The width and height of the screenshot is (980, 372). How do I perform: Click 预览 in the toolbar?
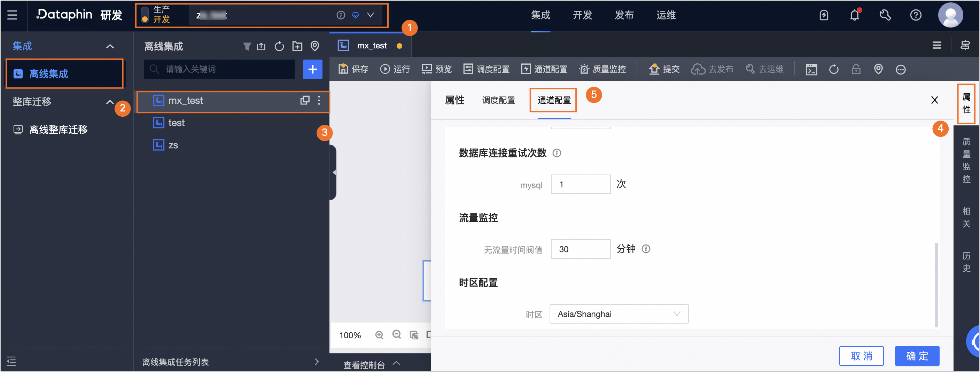(437, 69)
